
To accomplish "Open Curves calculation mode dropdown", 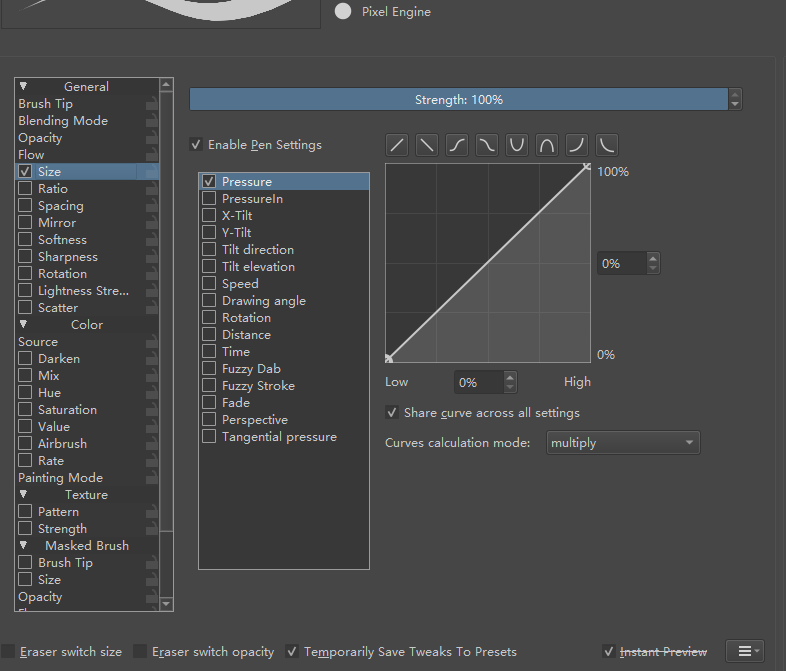I will coord(622,443).
